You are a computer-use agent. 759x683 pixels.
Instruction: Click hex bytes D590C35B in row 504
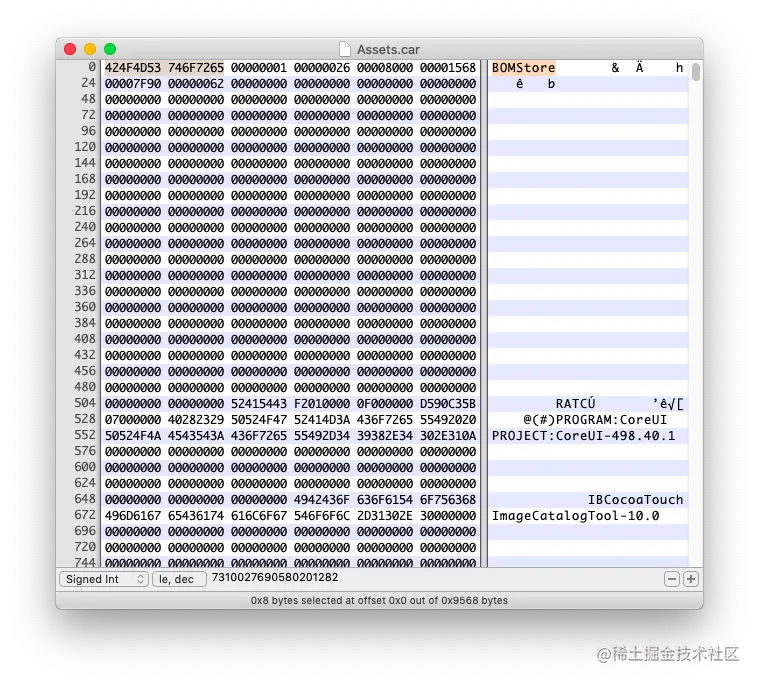tap(448, 404)
